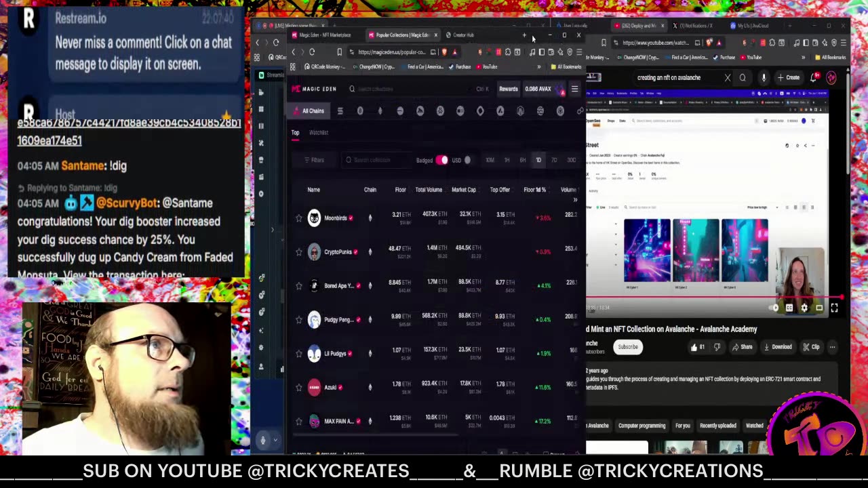
Task: Like the YouTube video (81)
Action: click(698, 347)
